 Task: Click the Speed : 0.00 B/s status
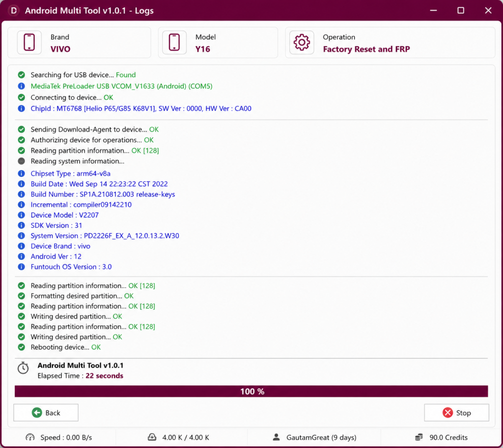(66, 437)
